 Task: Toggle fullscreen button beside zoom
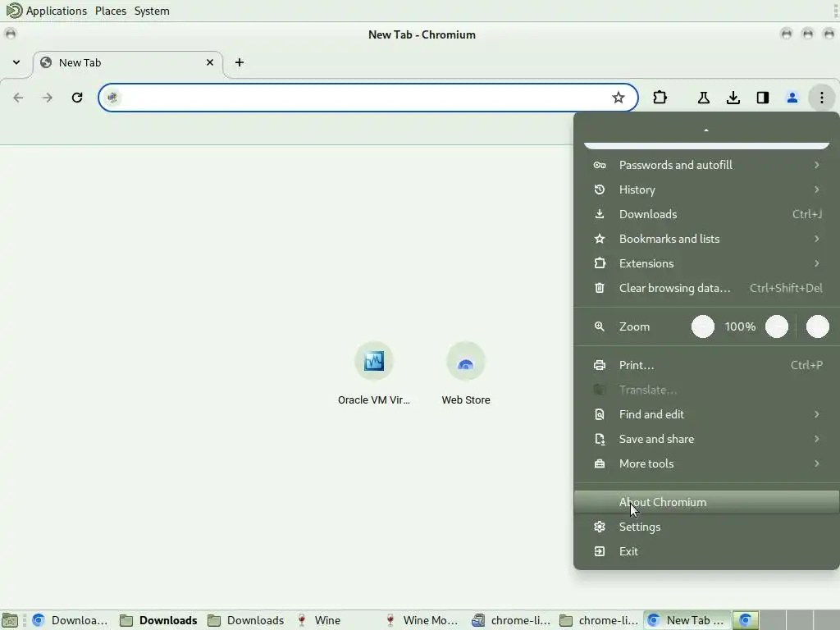click(818, 326)
